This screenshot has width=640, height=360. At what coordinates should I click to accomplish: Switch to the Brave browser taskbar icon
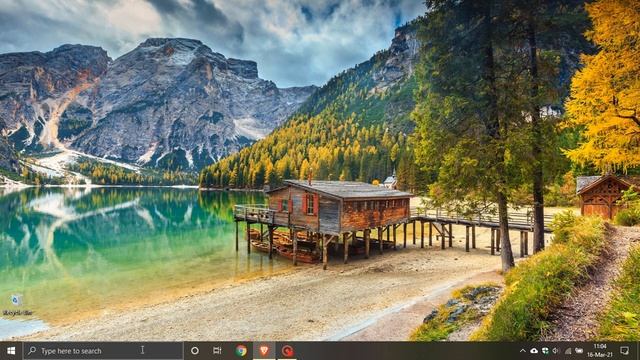(x=264, y=351)
